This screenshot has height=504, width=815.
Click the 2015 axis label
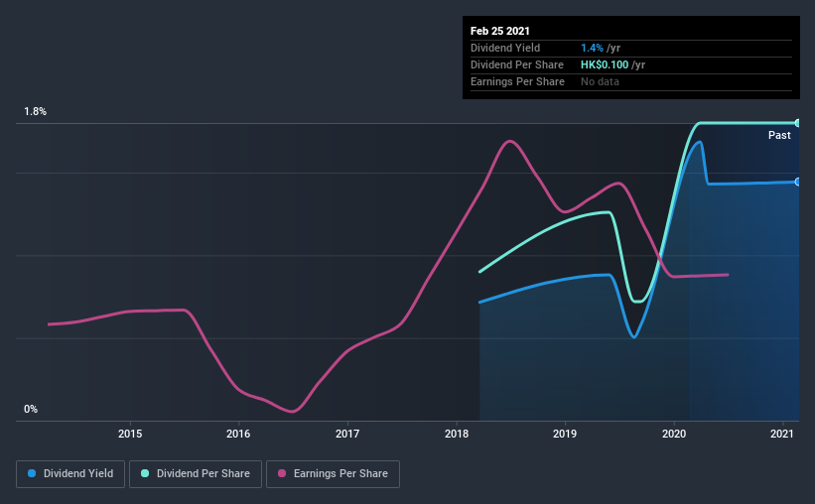[130, 434]
